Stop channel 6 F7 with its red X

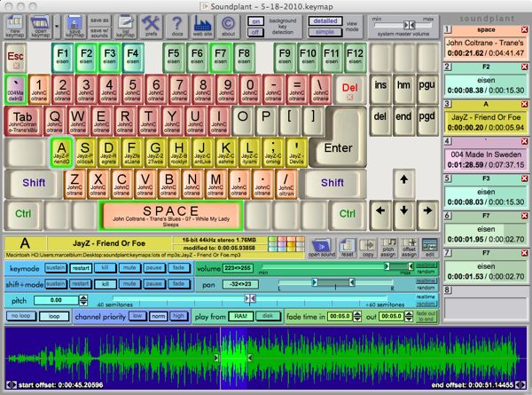[x=524, y=216]
